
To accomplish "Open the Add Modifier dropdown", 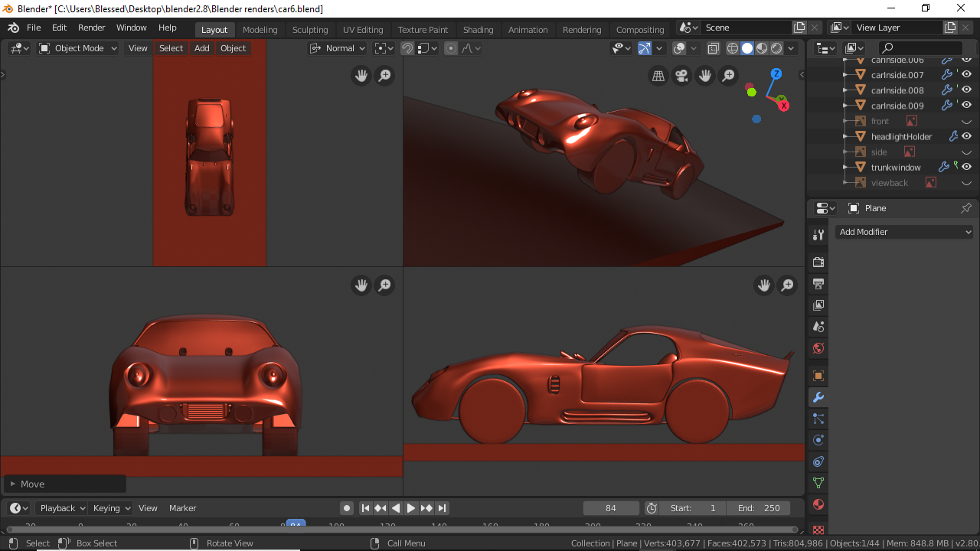I will pos(904,232).
